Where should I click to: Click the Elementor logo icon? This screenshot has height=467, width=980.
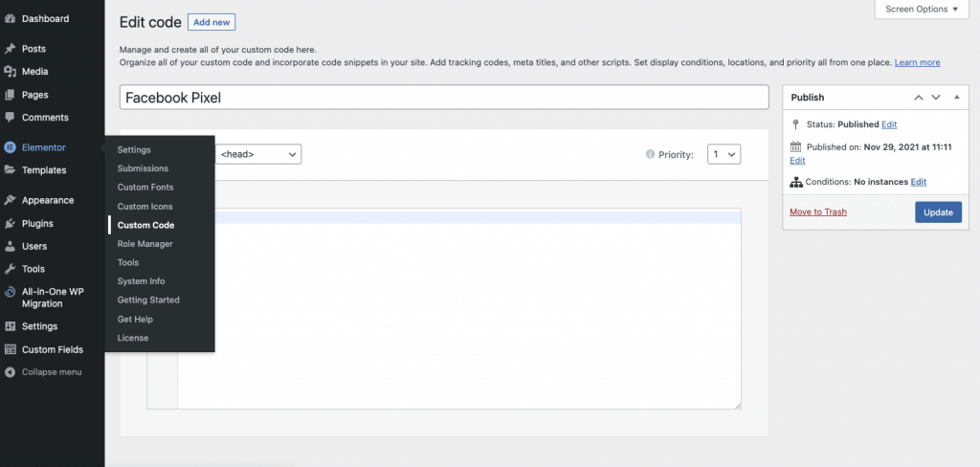10,147
